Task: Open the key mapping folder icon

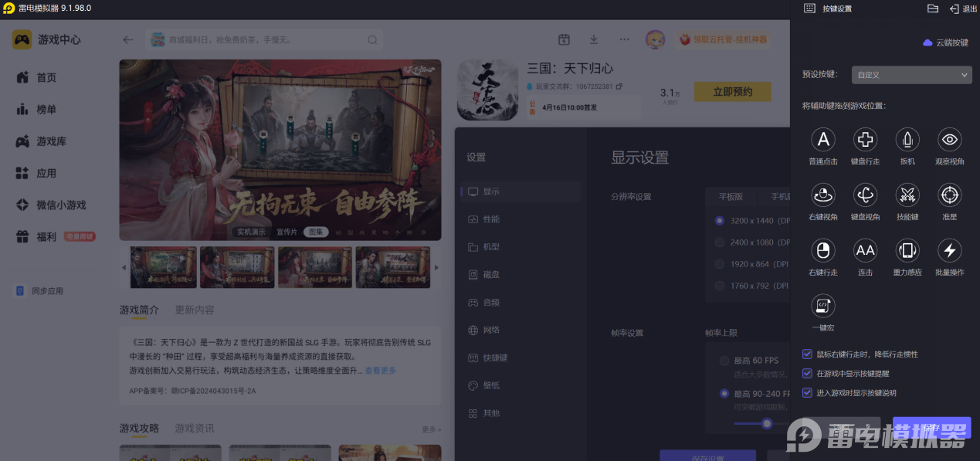Action: (932, 8)
